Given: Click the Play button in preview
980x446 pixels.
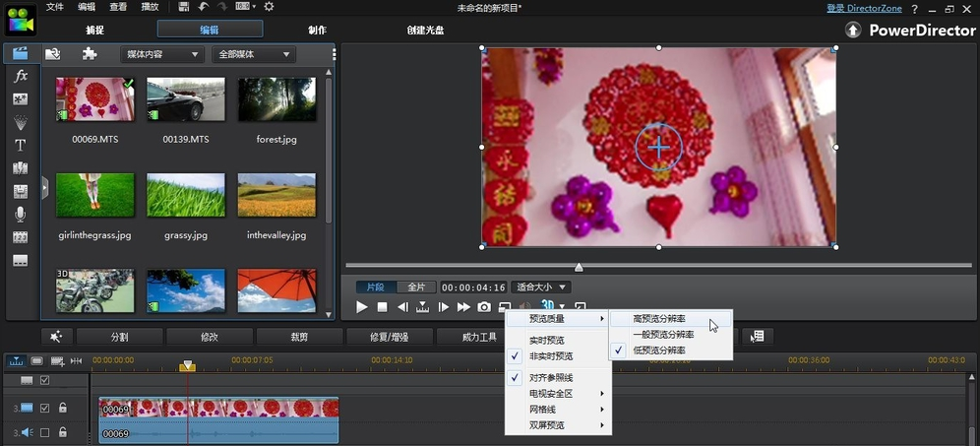Looking at the screenshot, I should point(361,307).
